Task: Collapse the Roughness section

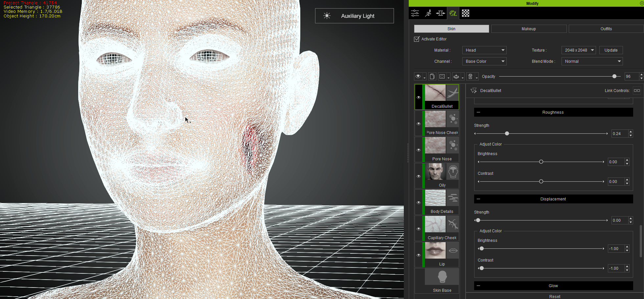Action: pyautogui.click(x=478, y=112)
